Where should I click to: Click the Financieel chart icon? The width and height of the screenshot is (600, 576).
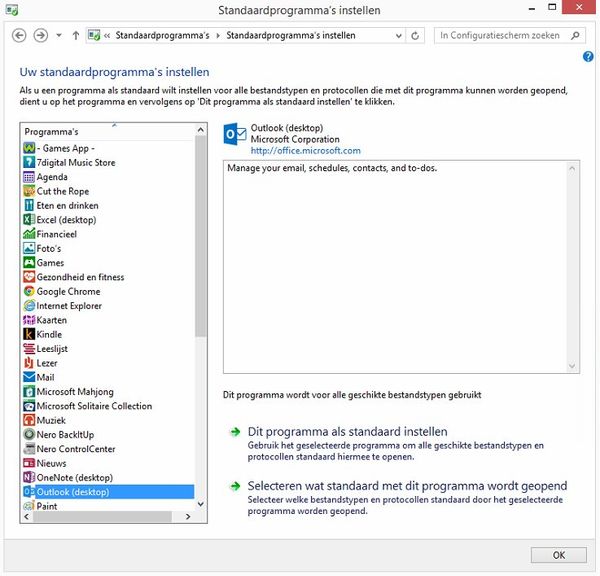point(29,234)
